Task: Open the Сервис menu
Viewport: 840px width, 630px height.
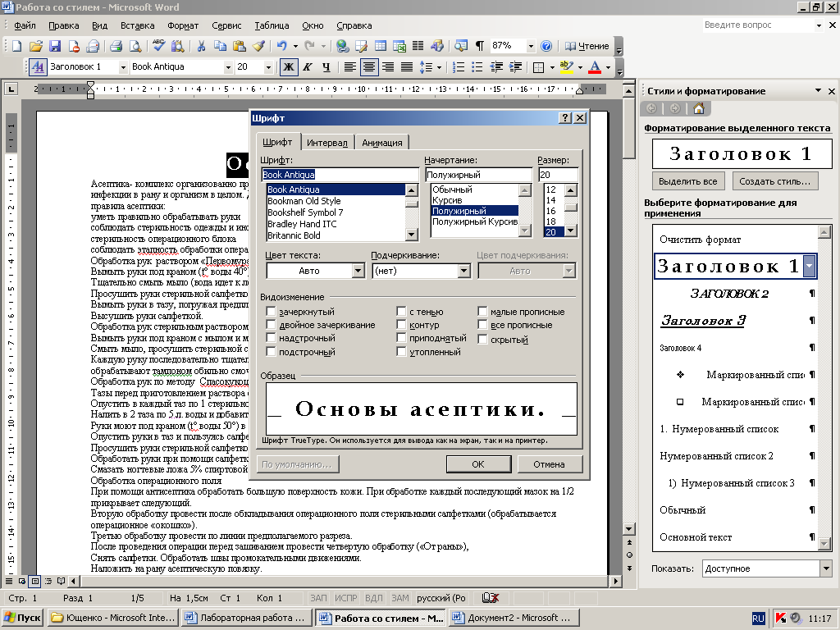Action: pyautogui.click(x=226, y=25)
